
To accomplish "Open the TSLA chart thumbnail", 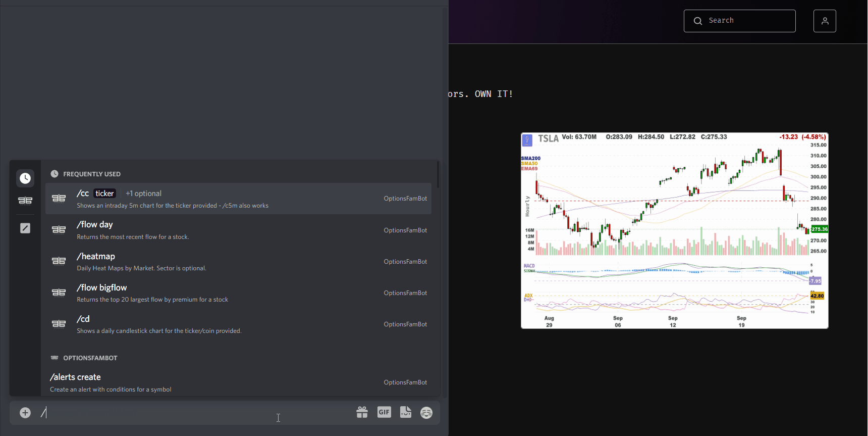I will point(674,230).
